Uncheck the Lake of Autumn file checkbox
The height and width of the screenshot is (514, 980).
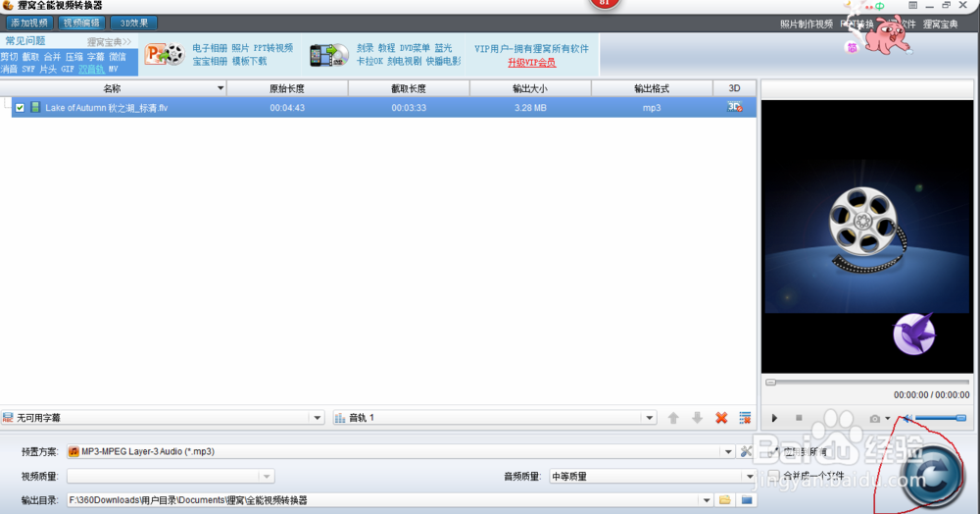pos(20,108)
